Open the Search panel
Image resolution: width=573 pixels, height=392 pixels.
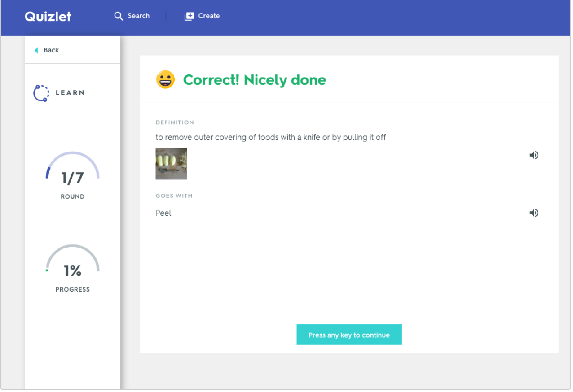132,16
